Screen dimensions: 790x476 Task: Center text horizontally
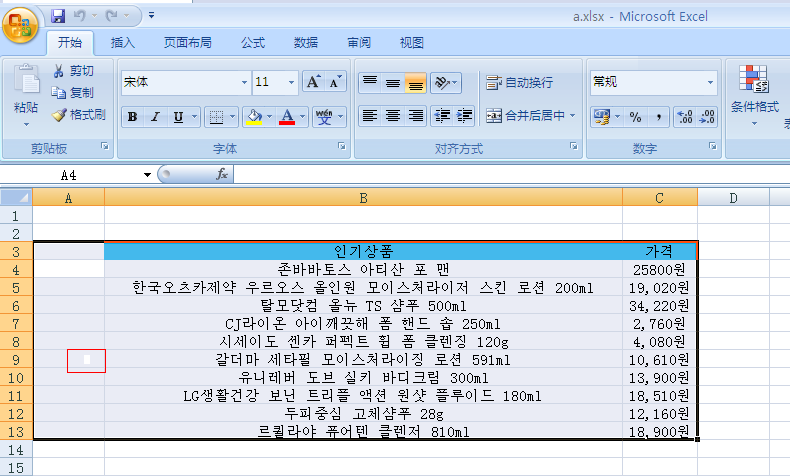(392, 115)
